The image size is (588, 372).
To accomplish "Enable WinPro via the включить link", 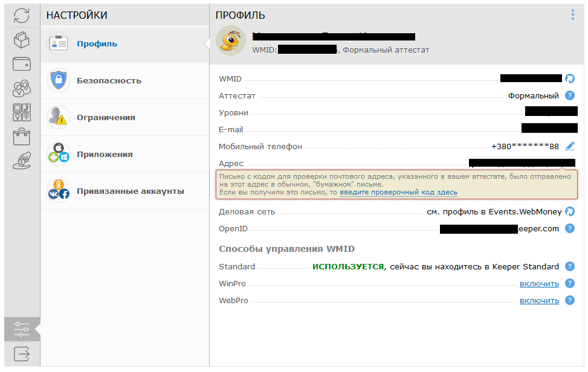I will pyautogui.click(x=539, y=283).
